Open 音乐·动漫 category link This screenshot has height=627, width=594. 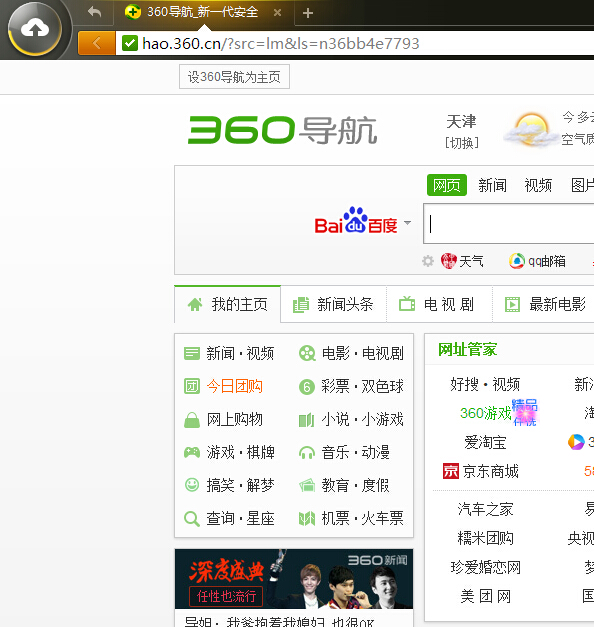click(x=356, y=453)
